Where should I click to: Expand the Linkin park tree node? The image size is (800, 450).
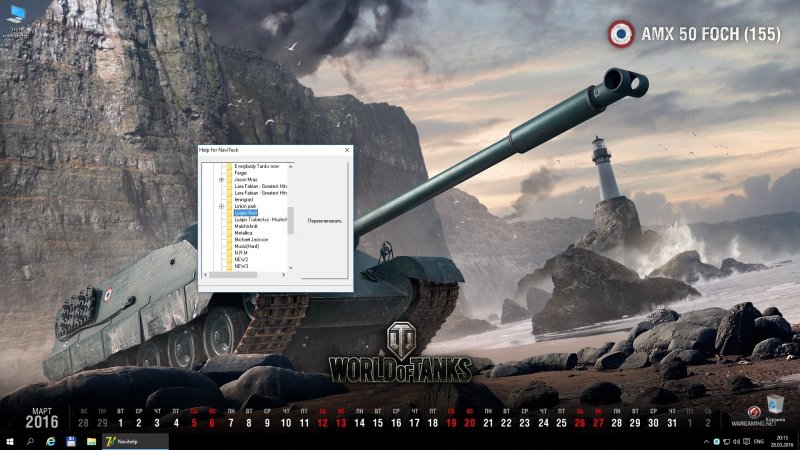pos(221,206)
